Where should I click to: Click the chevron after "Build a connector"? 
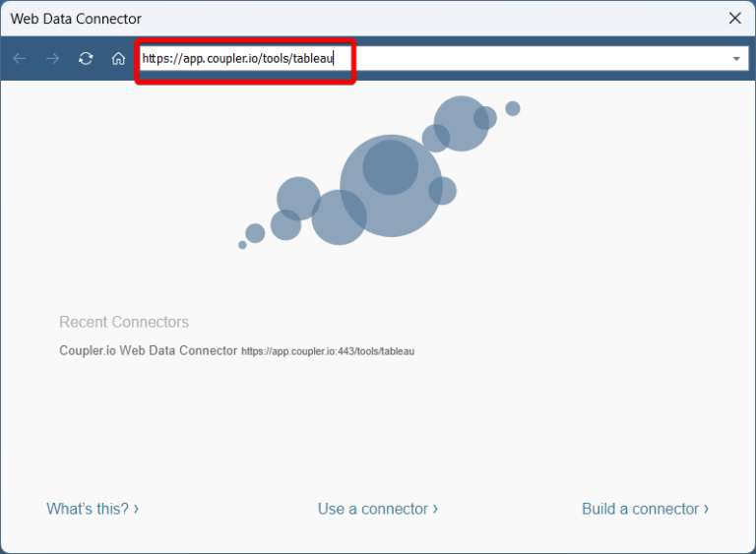coord(706,509)
